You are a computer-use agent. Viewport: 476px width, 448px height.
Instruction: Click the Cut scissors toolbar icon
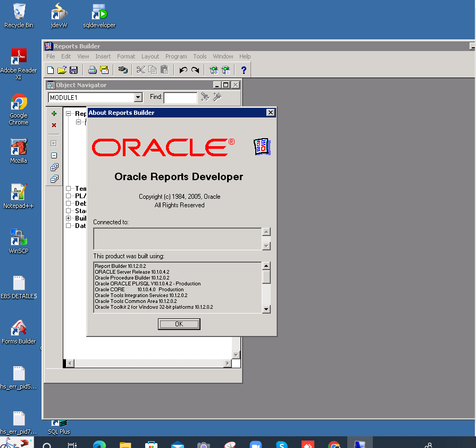[140, 70]
